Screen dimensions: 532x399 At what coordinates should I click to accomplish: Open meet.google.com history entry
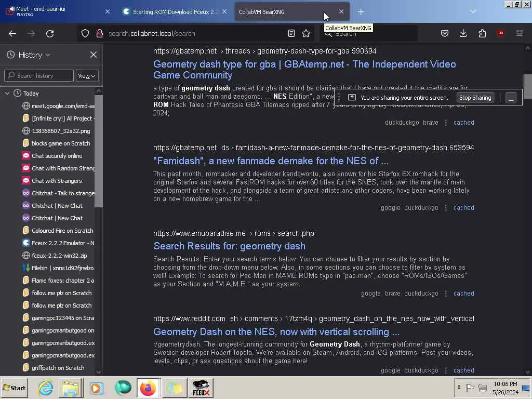point(59,106)
